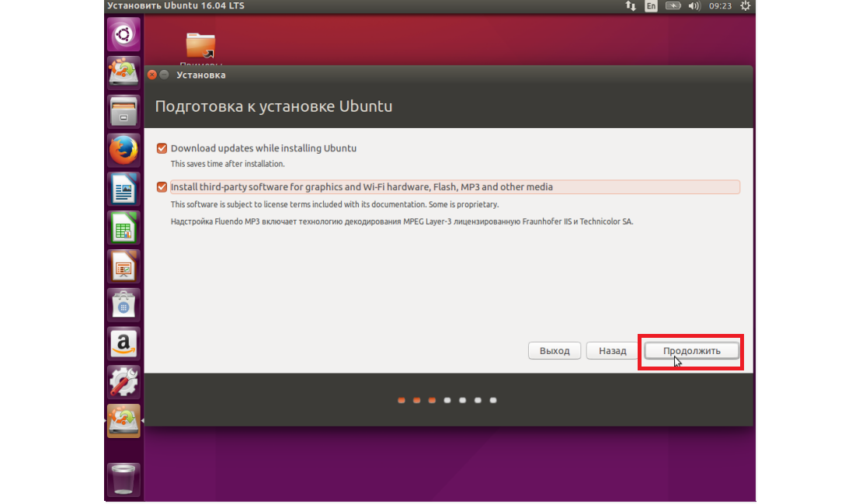This screenshot has height=504, width=852.
Task: Click the Выход button
Action: pos(555,351)
